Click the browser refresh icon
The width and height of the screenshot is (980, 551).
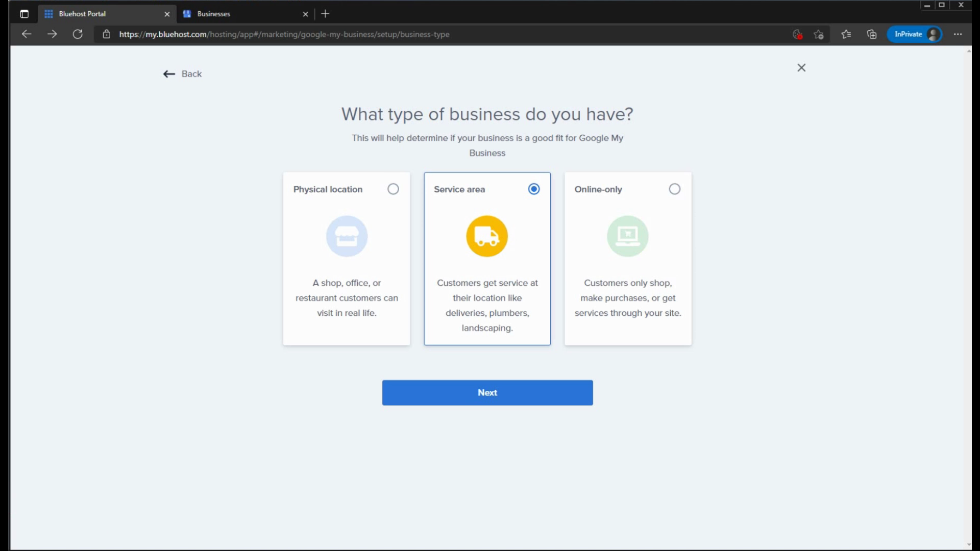click(78, 34)
